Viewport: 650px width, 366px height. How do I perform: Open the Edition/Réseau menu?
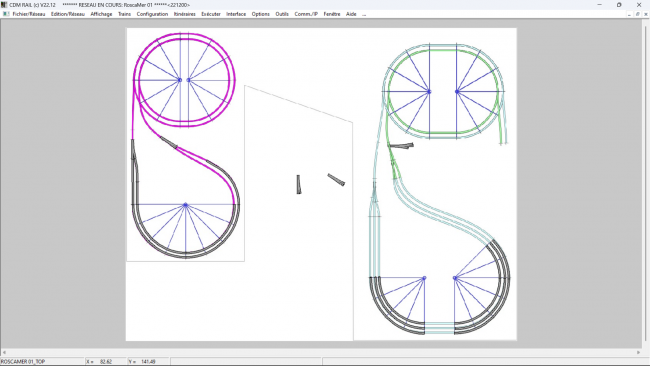pos(68,14)
